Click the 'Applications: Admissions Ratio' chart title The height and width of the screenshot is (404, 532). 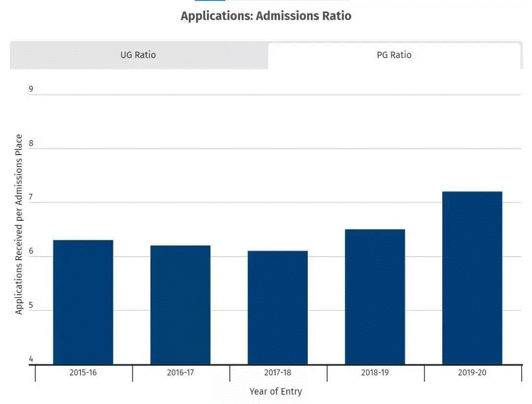click(266, 16)
